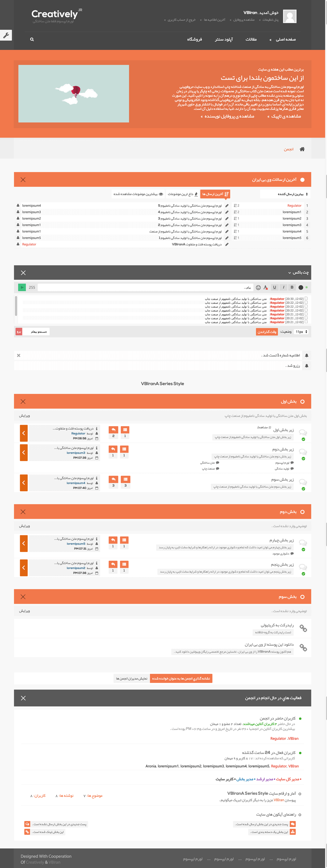Click 'نشانه گذاری انجمن ها به عنوان خوانده شده' button
The height and width of the screenshot is (868, 327).
pos(181,679)
